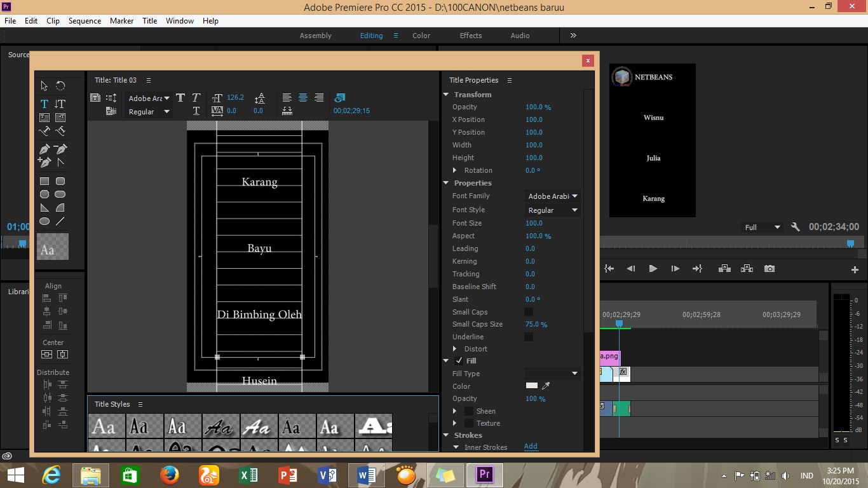Switch to the Color workspace tab

pyautogui.click(x=421, y=36)
